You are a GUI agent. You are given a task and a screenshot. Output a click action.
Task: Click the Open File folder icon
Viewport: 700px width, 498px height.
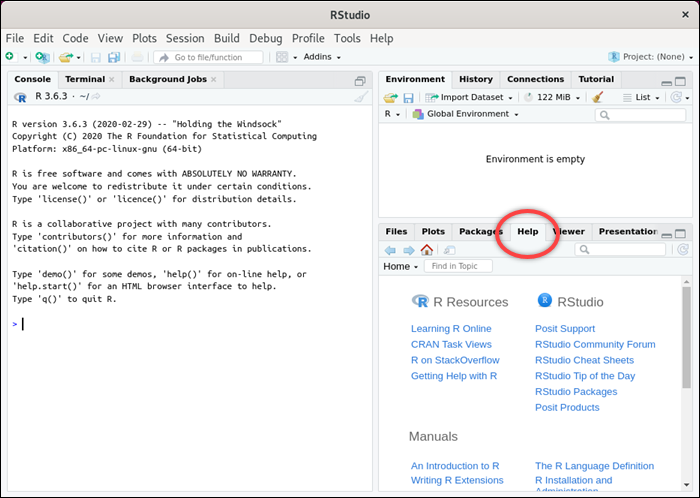[66, 57]
